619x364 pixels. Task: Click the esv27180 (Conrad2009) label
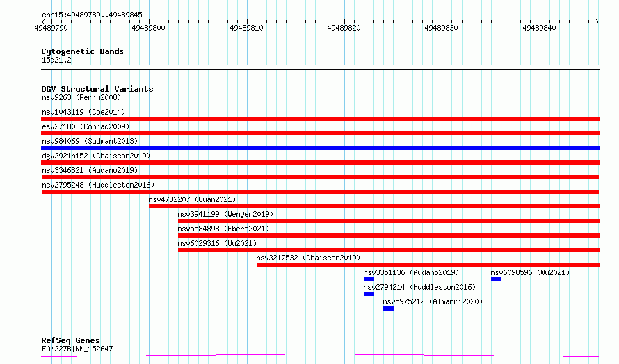[x=86, y=126]
